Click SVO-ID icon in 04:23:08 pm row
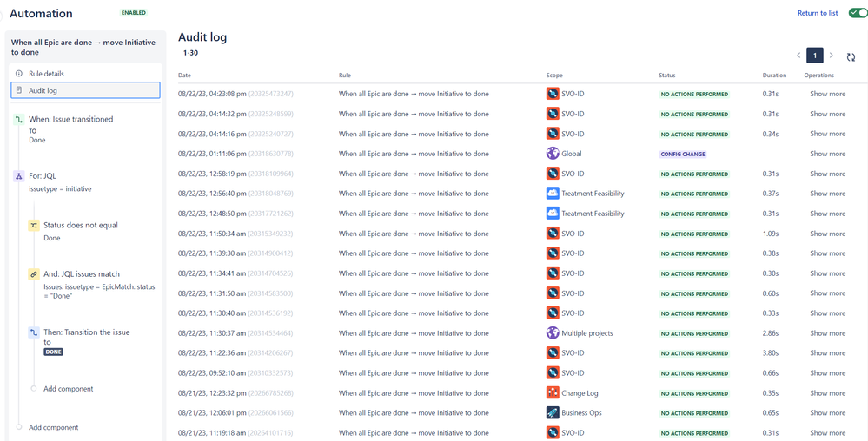Screen dimensions: 868x441 pos(553,94)
